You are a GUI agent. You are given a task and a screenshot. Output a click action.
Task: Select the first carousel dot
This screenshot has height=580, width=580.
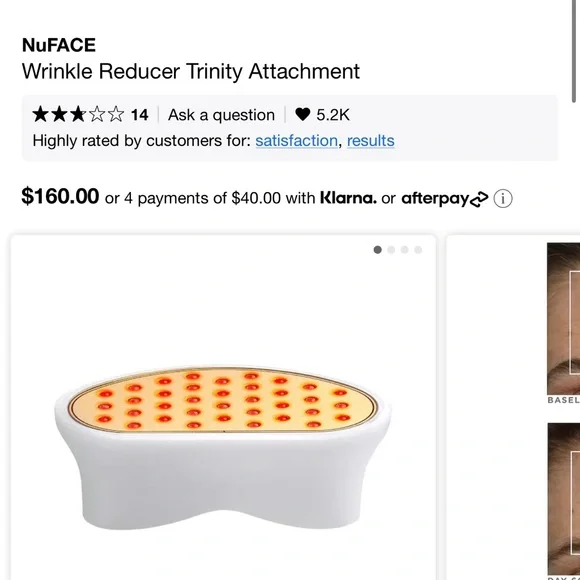[377, 250]
